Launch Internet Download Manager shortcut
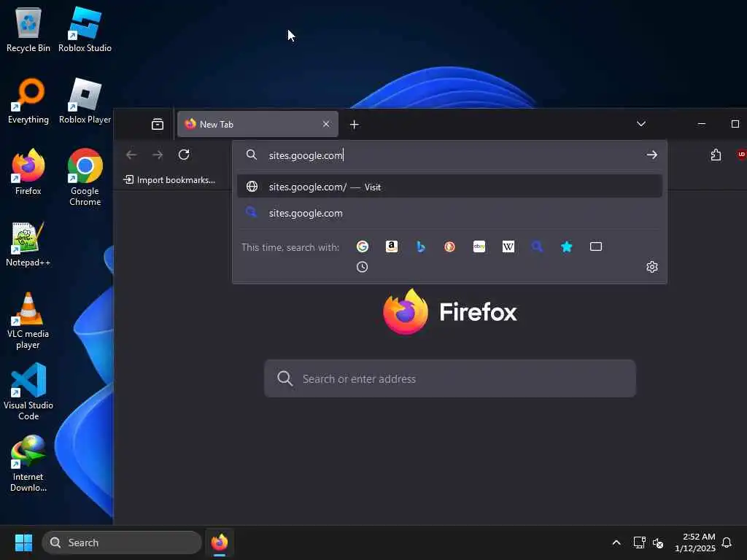This screenshot has width=747, height=560. click(x=28, y=463)
